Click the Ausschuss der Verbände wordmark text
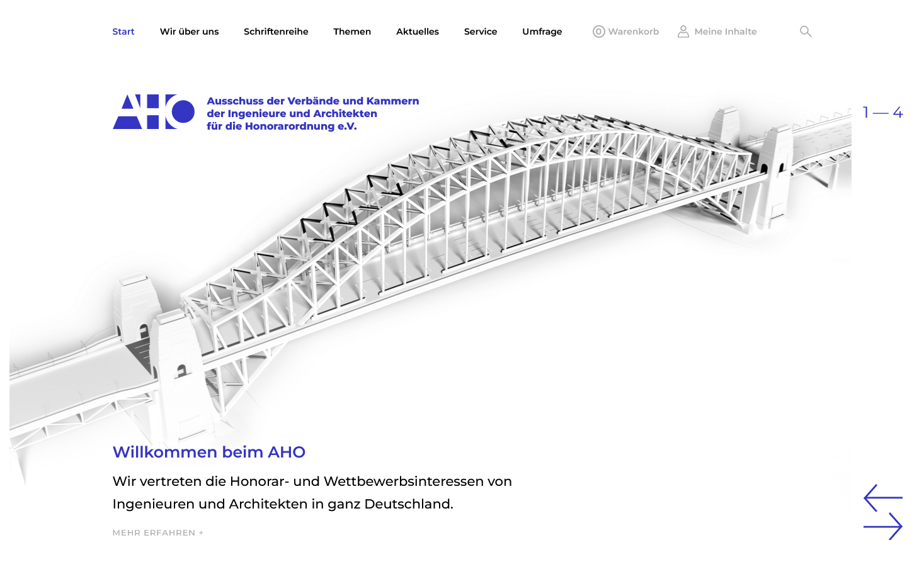 (x=313, y=113)
